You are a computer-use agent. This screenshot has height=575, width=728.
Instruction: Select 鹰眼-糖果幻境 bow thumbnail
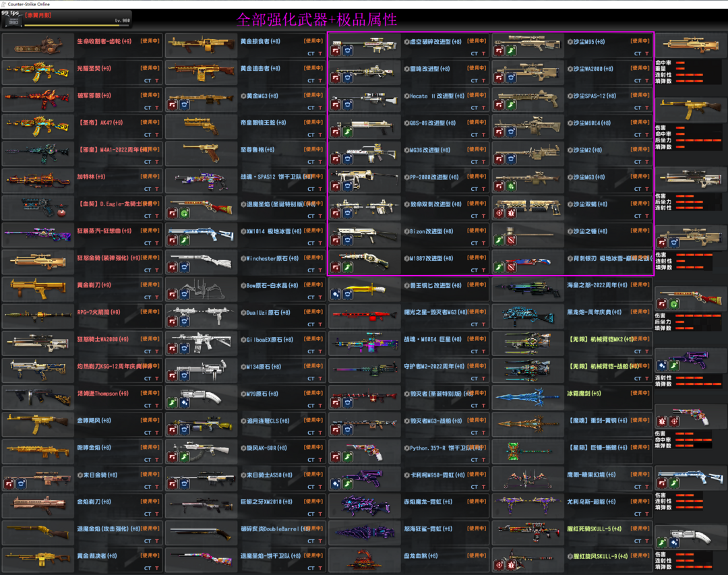point(528,479)
